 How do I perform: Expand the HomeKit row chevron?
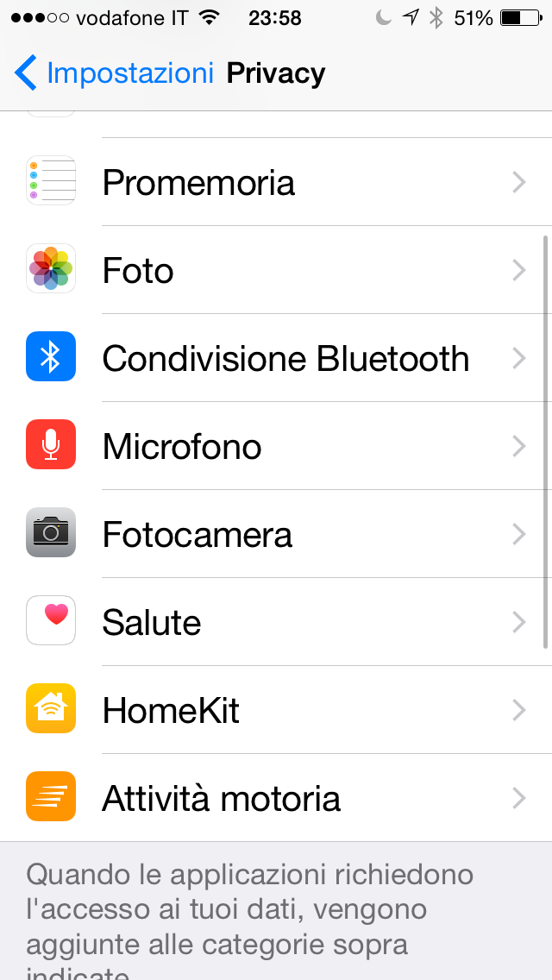[x=518, y=710]
